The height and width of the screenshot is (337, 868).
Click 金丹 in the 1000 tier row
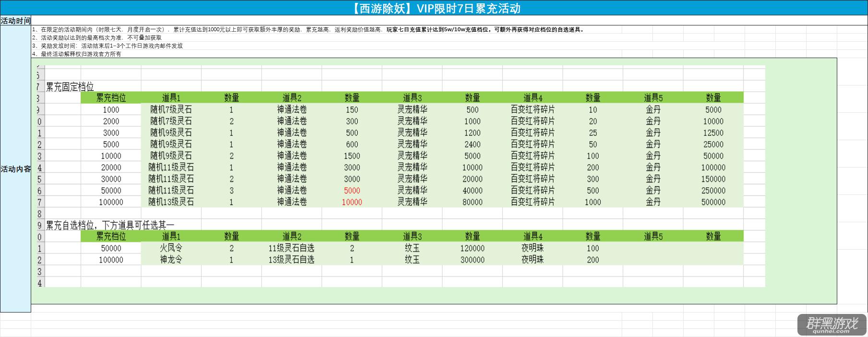pyautogui.click(x=653, y=109)
